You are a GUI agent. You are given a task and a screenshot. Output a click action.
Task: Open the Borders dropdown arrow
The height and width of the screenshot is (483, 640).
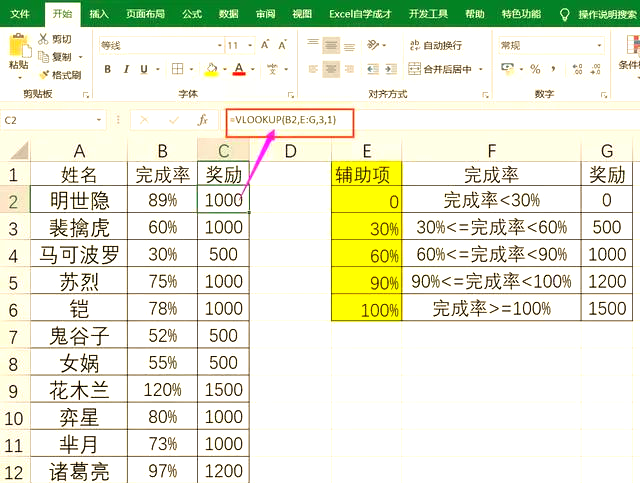pos(191,69)
